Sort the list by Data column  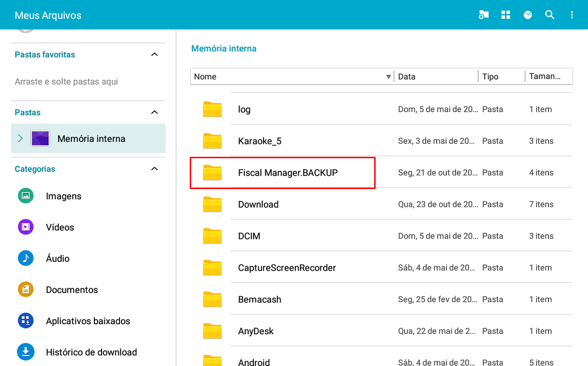coord(406,76)
